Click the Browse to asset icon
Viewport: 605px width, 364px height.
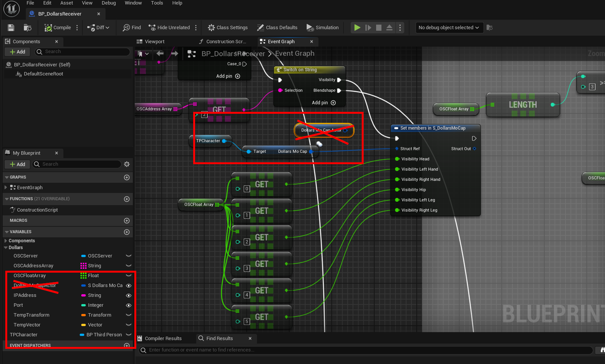pyautogui.click(x=28, y=28)
